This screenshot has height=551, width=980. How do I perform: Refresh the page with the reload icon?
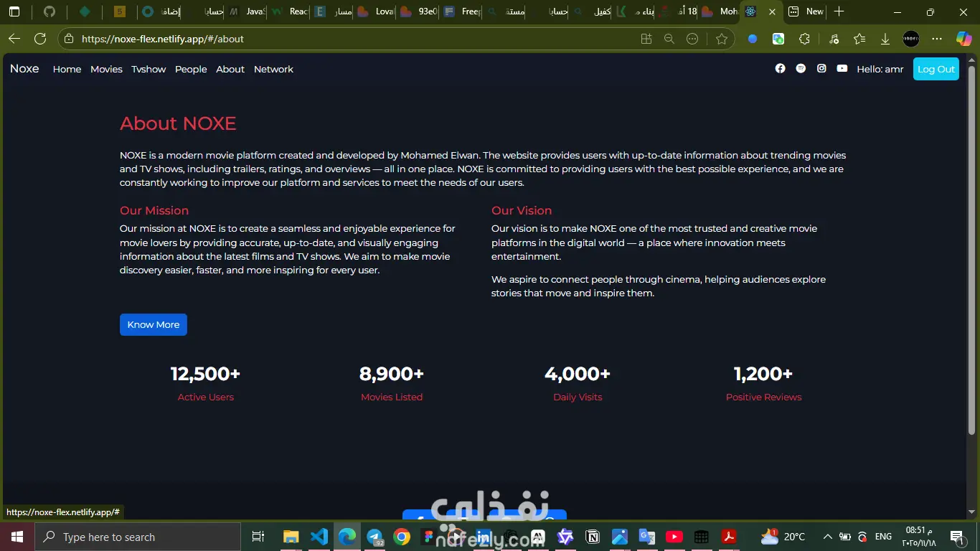[x=40, y=39]
